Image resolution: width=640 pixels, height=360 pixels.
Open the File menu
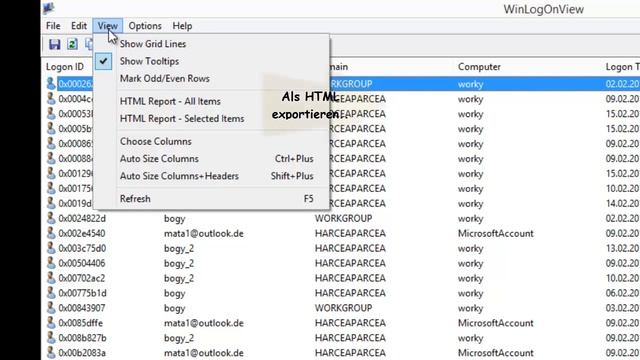click(x=53, y=26)
